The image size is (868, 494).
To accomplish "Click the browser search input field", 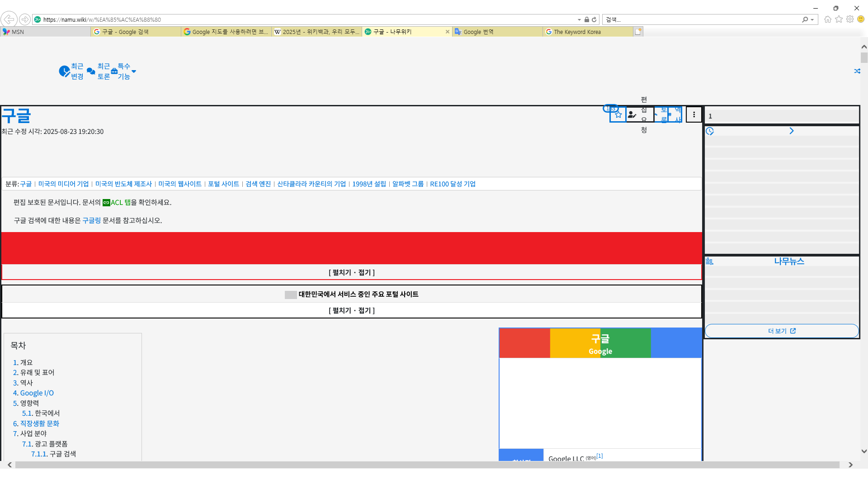I will tap(701, 19).
